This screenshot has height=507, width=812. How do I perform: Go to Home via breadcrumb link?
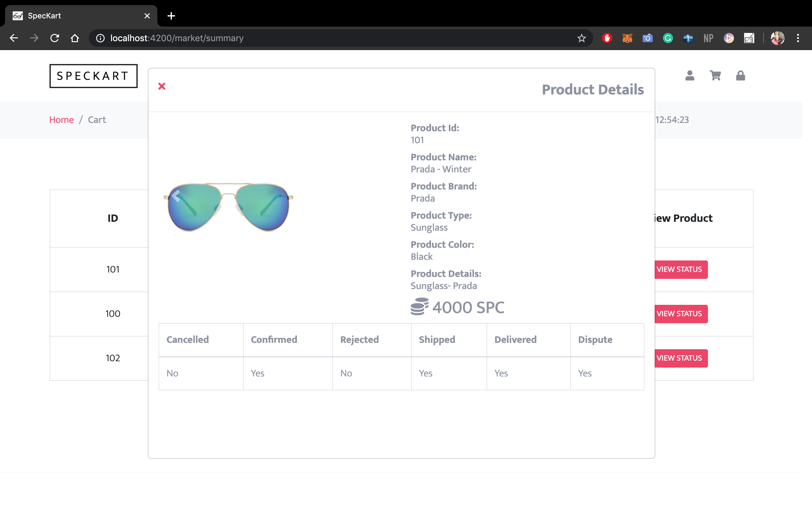[62, 120]
